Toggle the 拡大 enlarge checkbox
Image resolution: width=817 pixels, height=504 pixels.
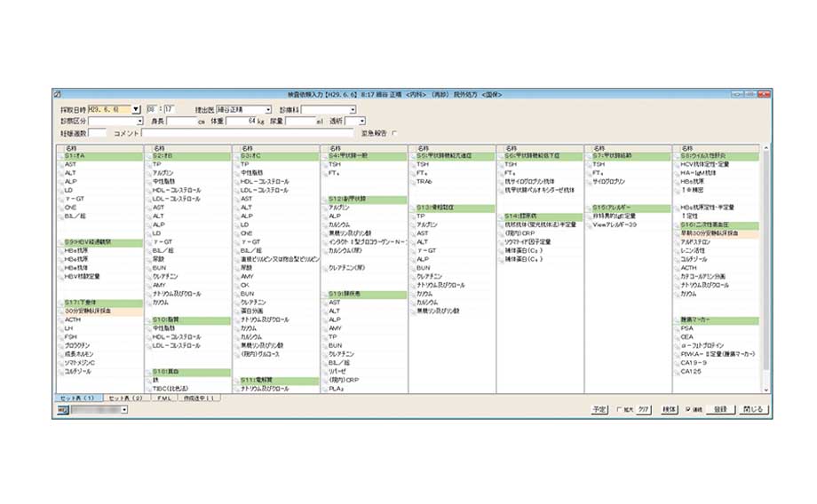pyautogui.click(x=619, y=410)
